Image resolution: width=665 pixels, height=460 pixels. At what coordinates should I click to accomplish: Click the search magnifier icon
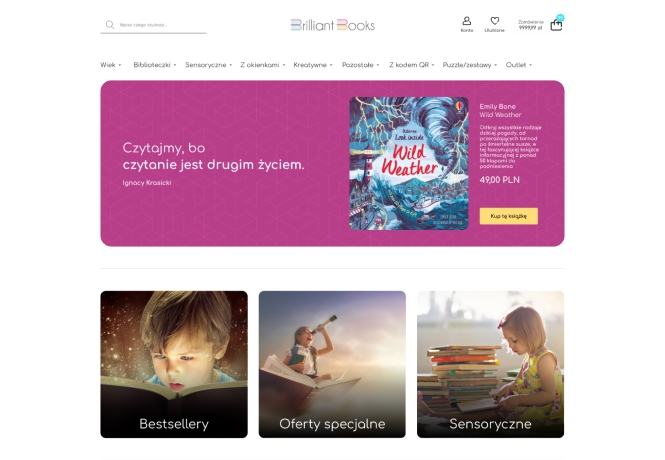110,25
